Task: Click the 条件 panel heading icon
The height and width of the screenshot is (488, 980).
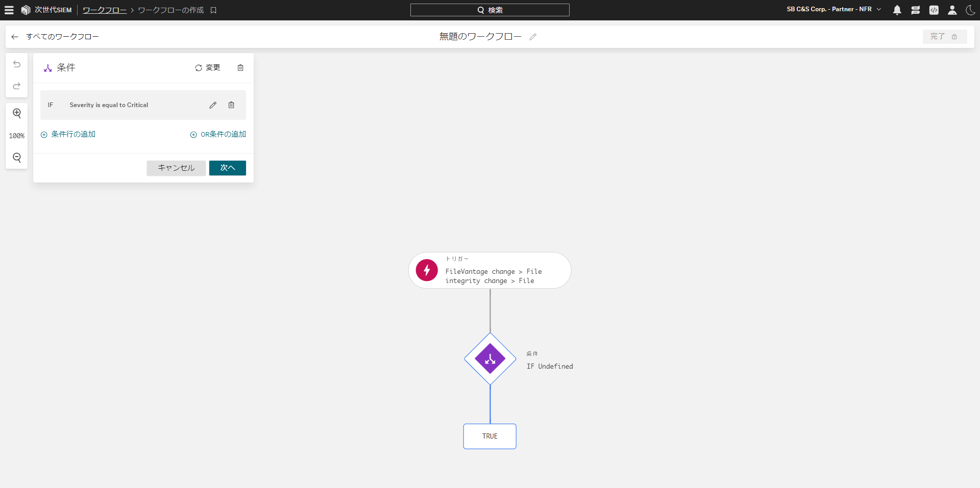Action: pos(48,68)
